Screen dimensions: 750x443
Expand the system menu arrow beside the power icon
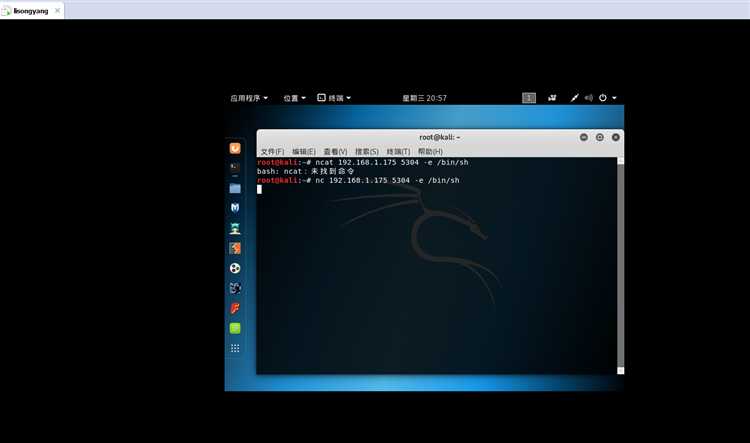(x=614, y=98)
